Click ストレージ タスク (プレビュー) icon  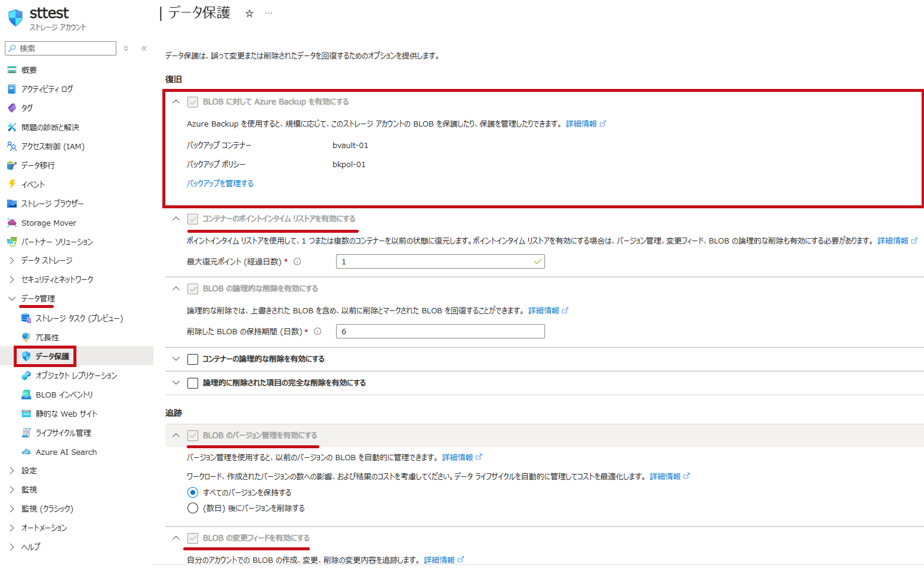pyautogui.click(x=26, y=318)
